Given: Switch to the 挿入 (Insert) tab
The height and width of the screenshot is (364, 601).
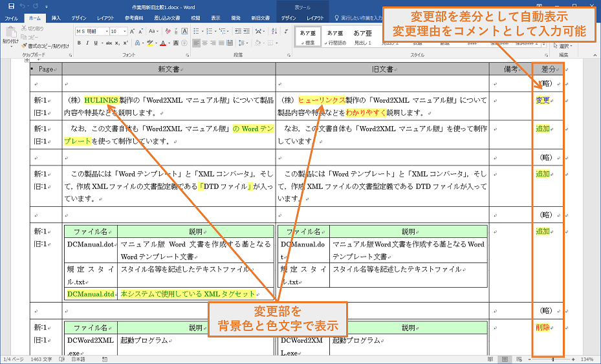Looking at the screenshot, I should 56,18.
